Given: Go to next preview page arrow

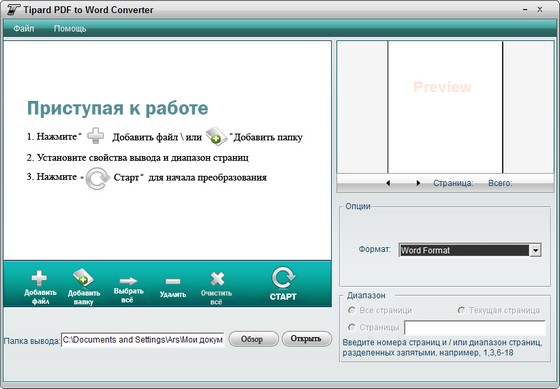Looking at the screenshot, I should (418, 183).
